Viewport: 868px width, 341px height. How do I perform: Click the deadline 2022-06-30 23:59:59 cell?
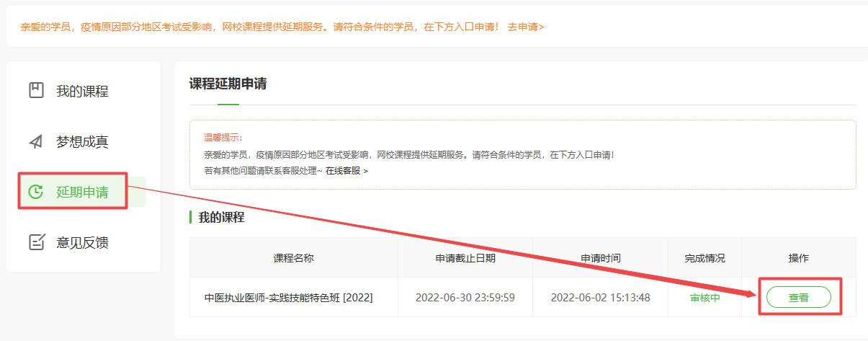tap(465, 297)
